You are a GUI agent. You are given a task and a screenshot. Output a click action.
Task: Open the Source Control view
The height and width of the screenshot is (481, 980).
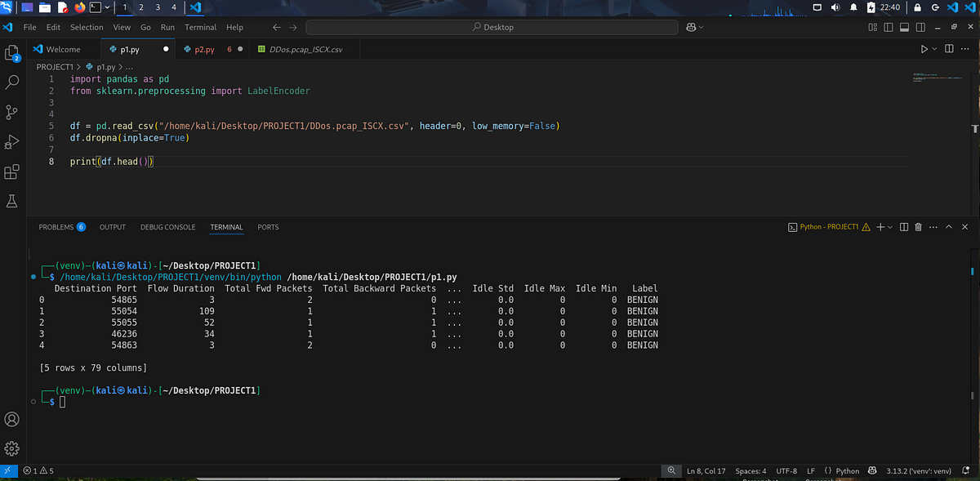tap(12, 112)
